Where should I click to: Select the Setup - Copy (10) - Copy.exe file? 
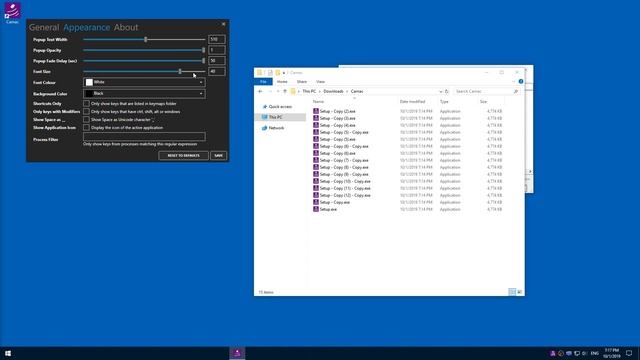tap(345, 181)
